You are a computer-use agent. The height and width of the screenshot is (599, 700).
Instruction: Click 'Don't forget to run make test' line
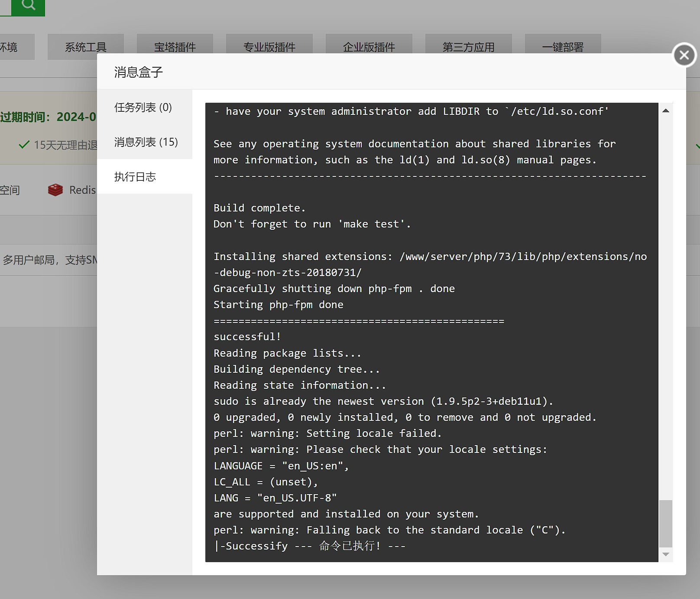[x=312, y=224]
